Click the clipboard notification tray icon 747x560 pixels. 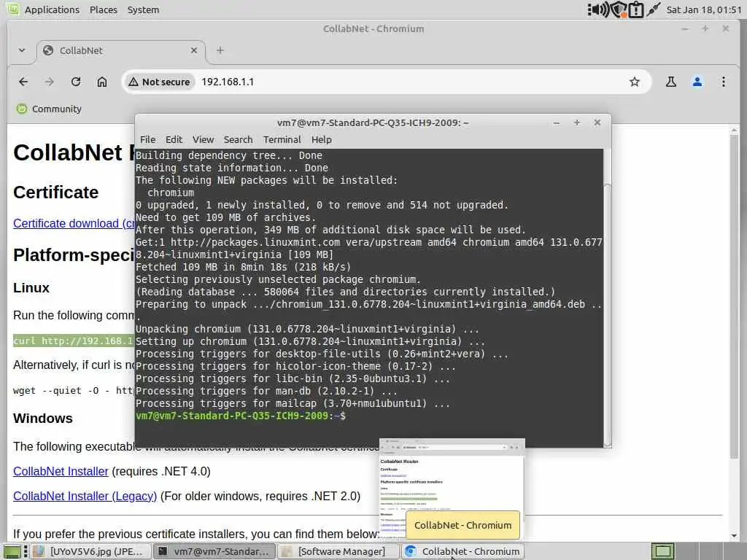[x=636, y=9]
